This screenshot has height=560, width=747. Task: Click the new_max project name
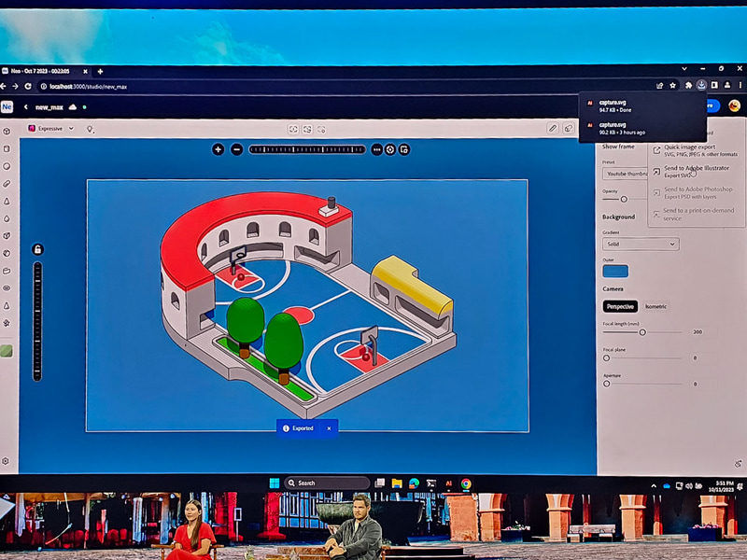tap(49, 107)
